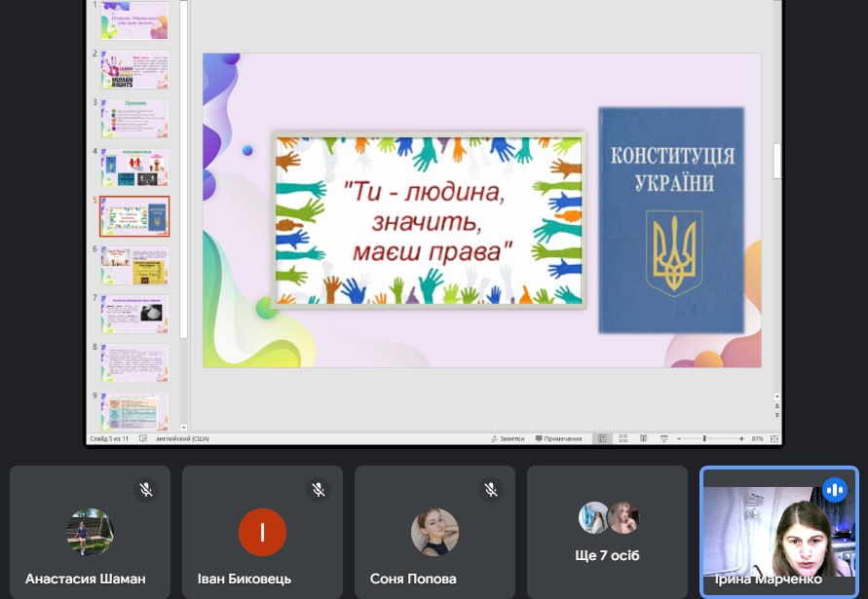Click thumbnail panel scroll-down arrow
Viewport: 868px width, 599px height.
tap(184, 428)
